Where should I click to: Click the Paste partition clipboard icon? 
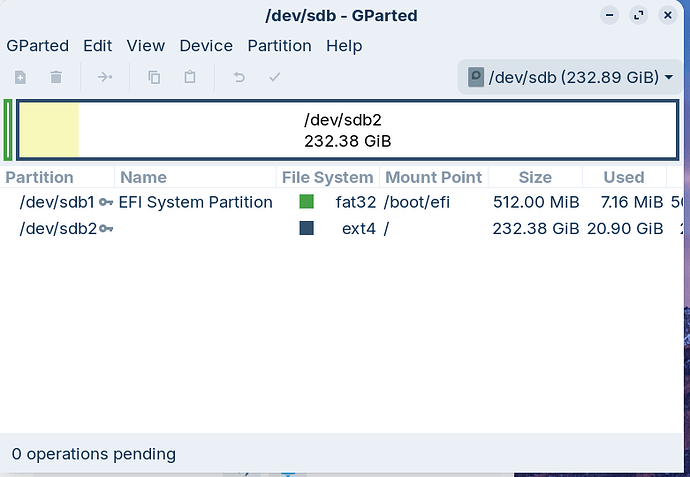(189, 77)
